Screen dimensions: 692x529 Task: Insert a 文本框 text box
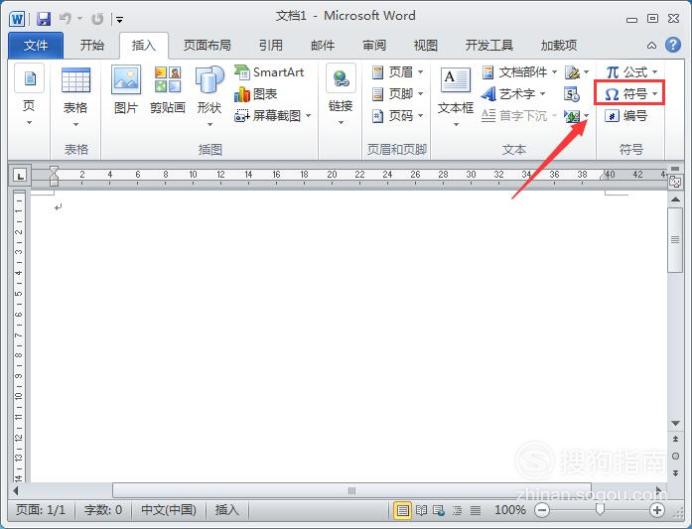455,92
